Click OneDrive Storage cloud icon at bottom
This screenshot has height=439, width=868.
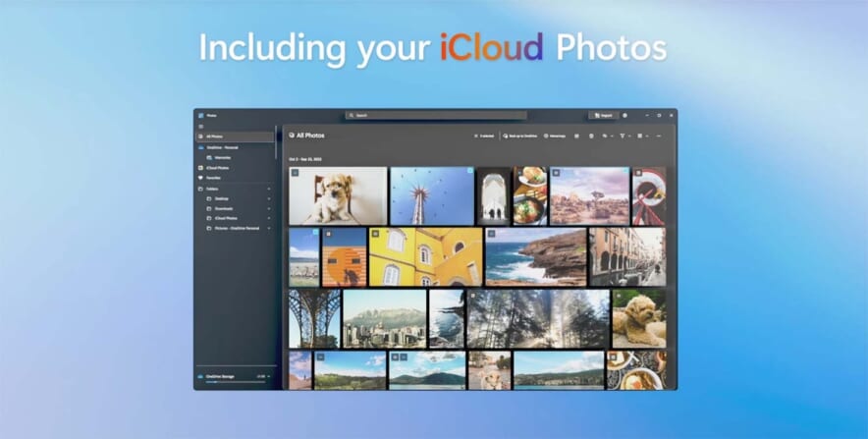point(201,376)
